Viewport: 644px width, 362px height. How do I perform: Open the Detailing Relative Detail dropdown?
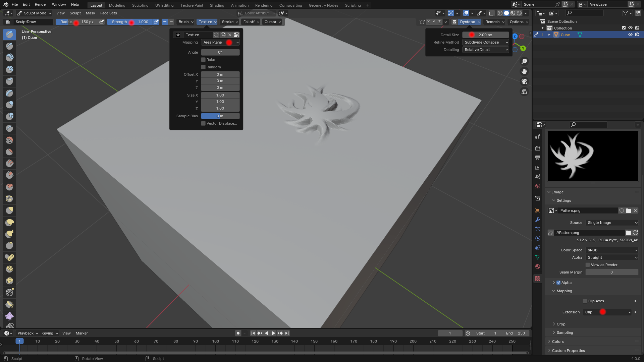point(486,50)
